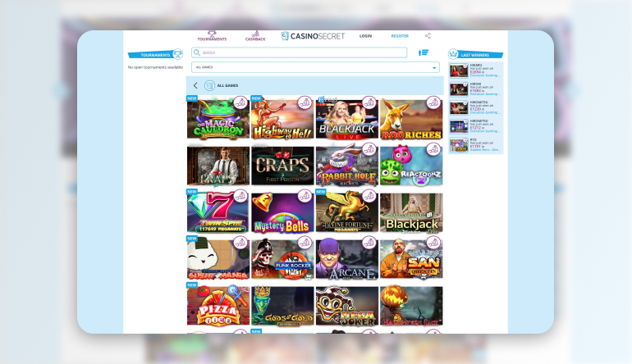Click the Register link
The height and width of the screenshot is (364, 632).
tap(400, 36)
